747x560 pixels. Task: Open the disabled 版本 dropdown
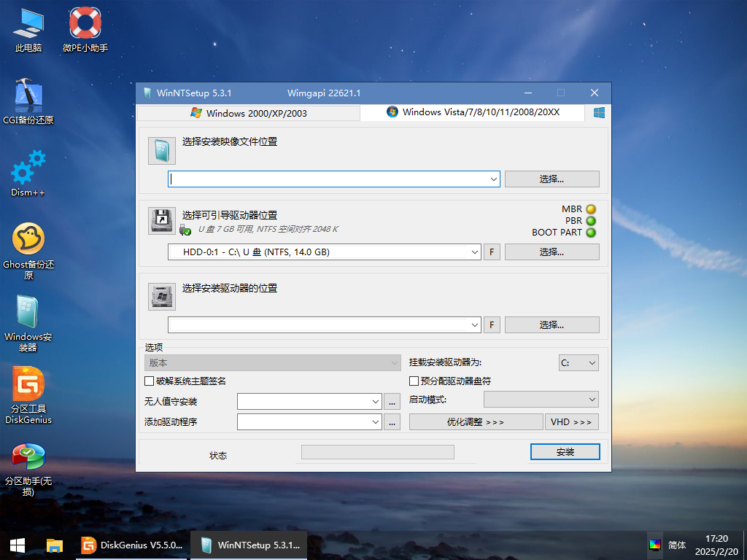pos(273,363)
